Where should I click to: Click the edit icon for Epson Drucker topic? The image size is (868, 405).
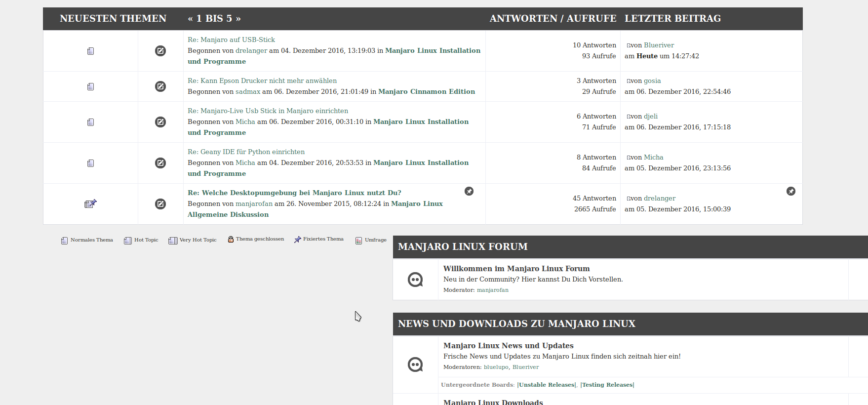pyautogui.click(x=160, y=86)
